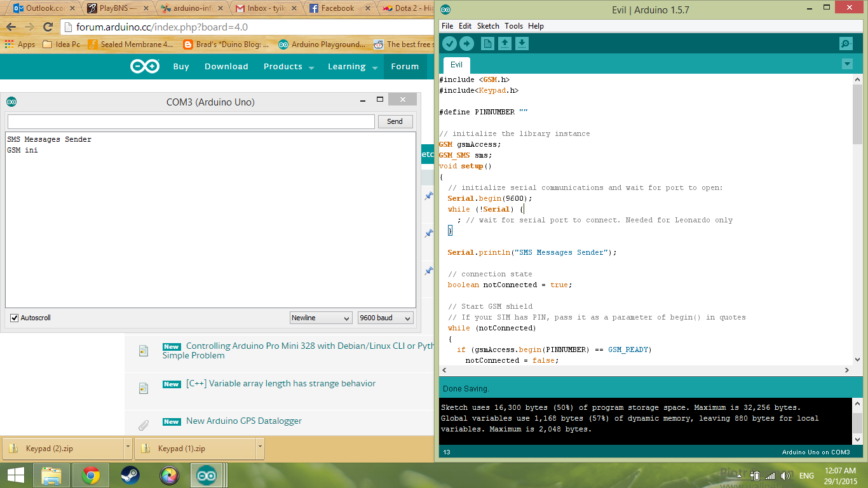The image size is (868, 488).
Task: Open the New Arduino GPS Datalogger thread
Action: click(x=243, y=421)
